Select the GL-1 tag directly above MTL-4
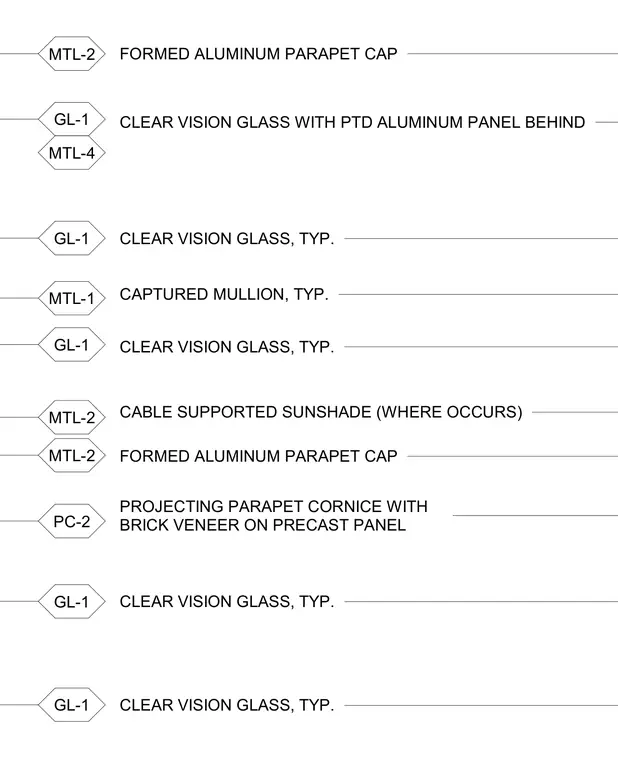Screen dimensions: 618x760 72,119
